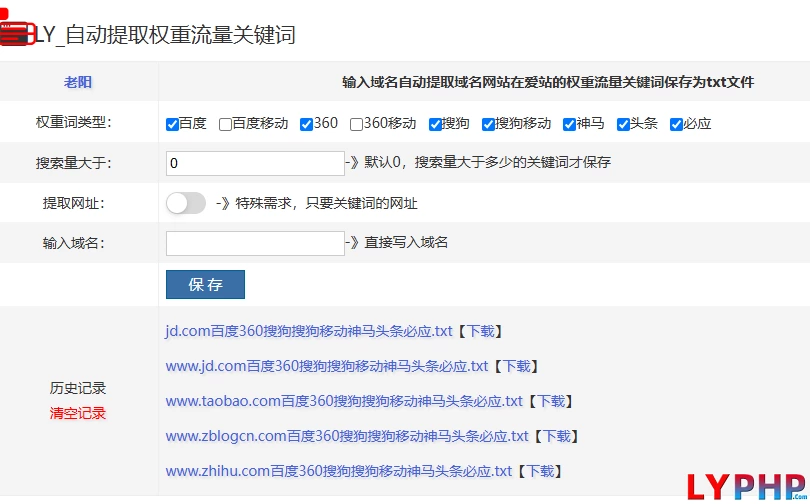Open the 老阳 author link

click(x=78, y=82)
